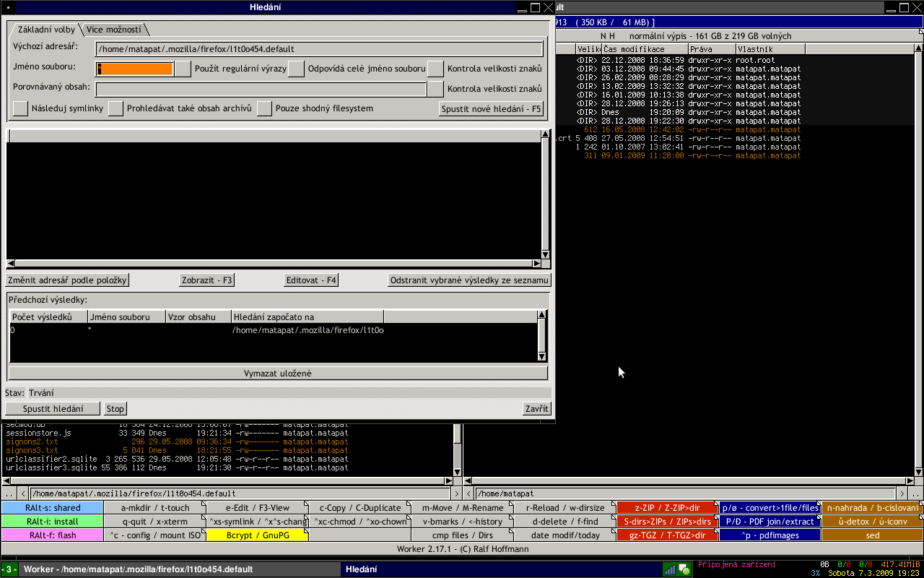
Task: Toggle Kontrola velikosti znaků for content
Action: coord(435,89)
